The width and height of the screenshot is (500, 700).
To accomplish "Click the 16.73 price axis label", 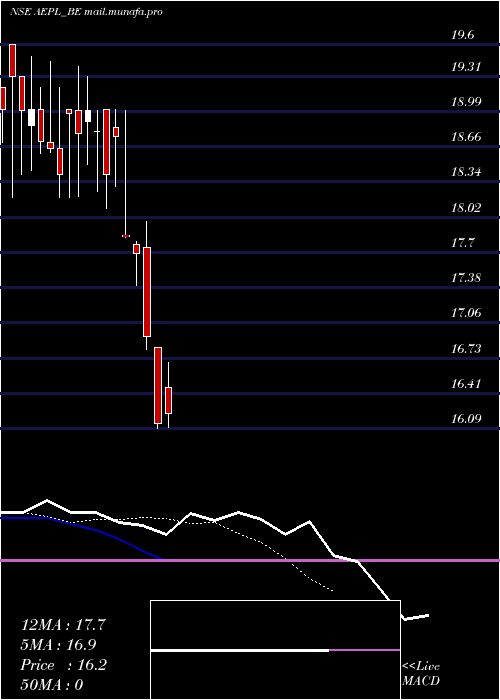I will (466, 349).
